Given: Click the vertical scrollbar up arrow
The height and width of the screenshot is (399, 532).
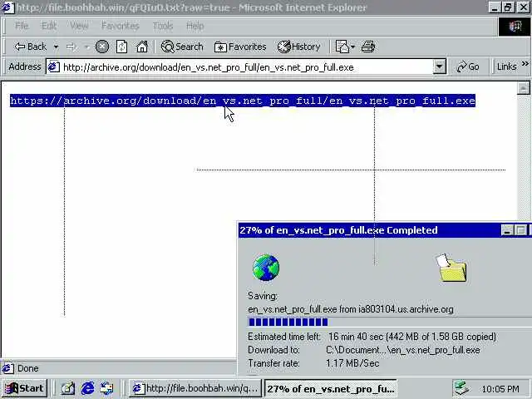Looking at the screenshot, I should click(x=523, y=88).
